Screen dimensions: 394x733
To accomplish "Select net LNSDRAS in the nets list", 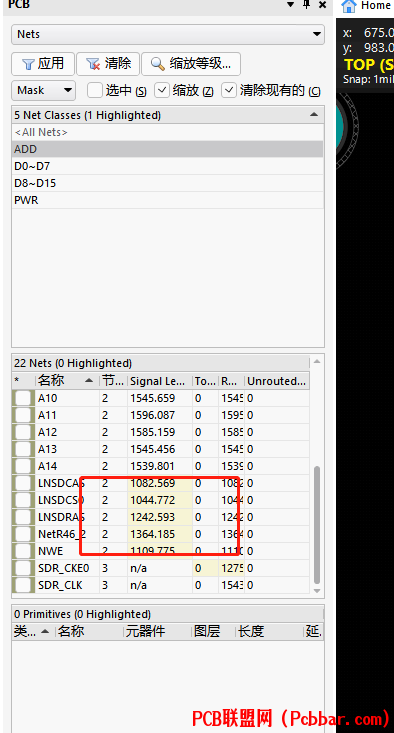I will pos(160,517).
